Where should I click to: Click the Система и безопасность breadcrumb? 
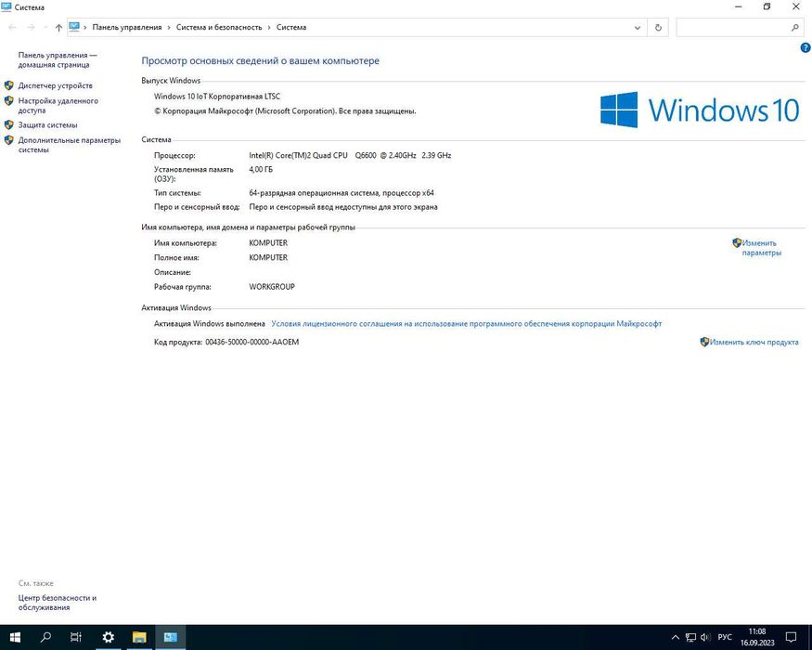(x=219, y=28)
